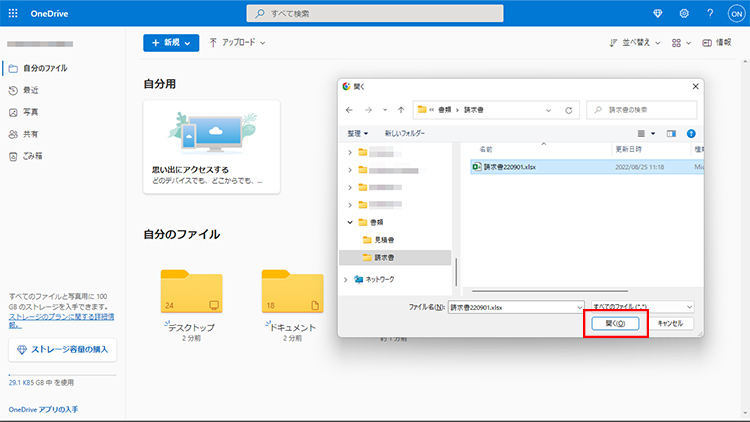Open ごみ箱 in the left navigation
This screenshot has height=422, width=750.
33,156
